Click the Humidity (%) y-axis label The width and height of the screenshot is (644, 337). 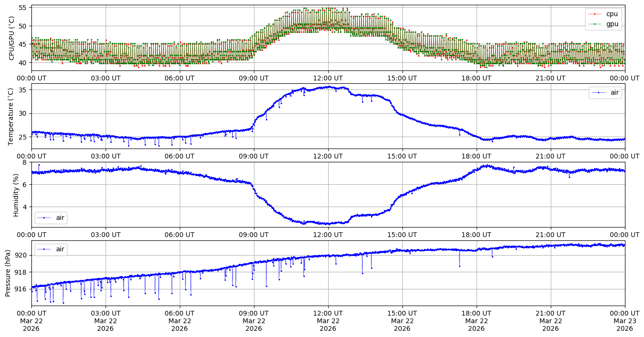point(16,195)
